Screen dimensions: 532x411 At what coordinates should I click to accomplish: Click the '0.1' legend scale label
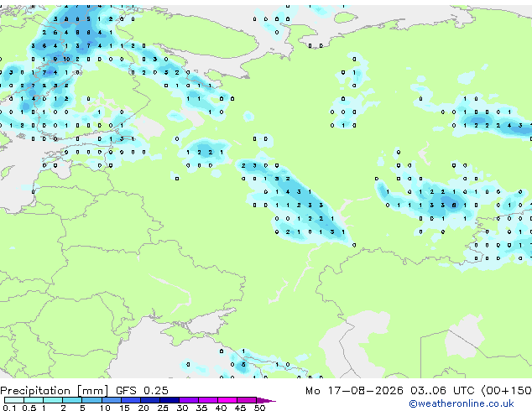[9, 408]
